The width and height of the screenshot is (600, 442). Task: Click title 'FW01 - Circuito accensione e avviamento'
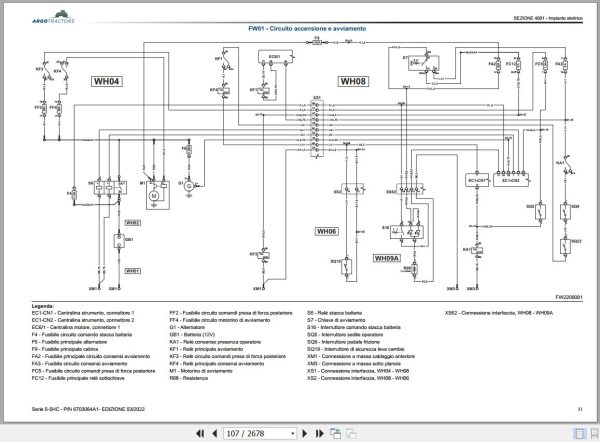tap(307, 29)
